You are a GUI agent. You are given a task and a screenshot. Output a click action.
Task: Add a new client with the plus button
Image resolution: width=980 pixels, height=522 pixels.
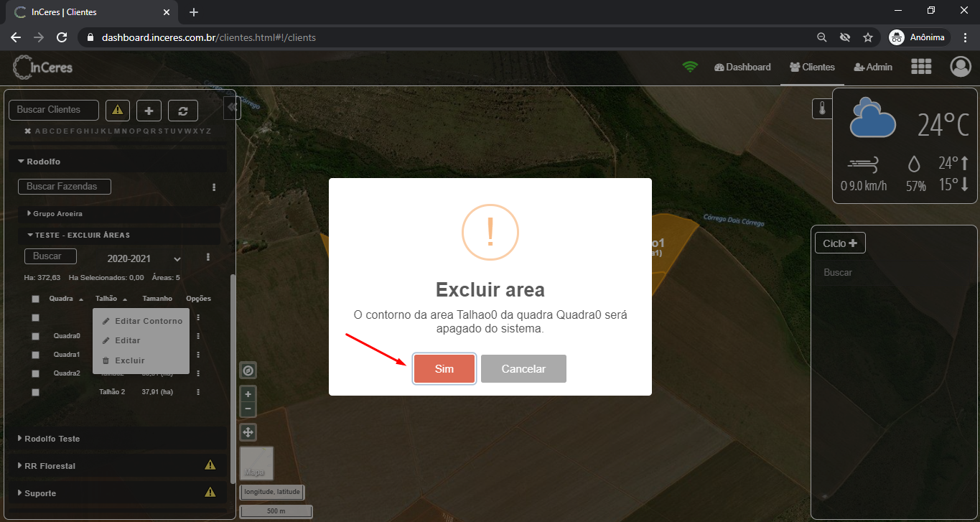(x=149, y=111)
